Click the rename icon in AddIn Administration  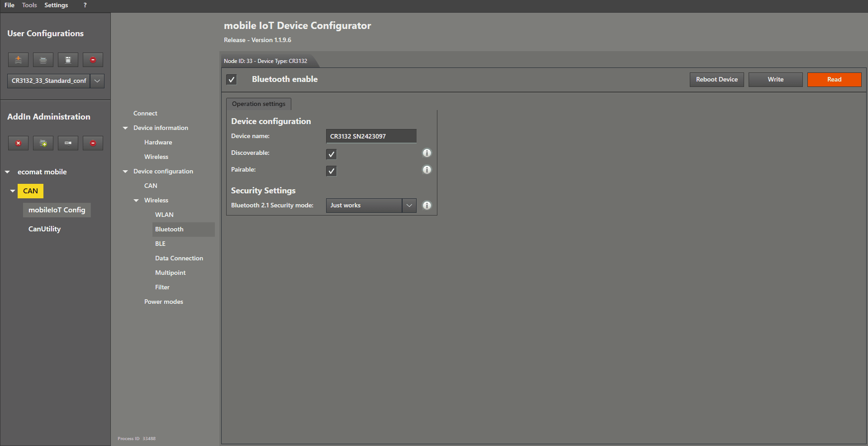pos(68,143)
